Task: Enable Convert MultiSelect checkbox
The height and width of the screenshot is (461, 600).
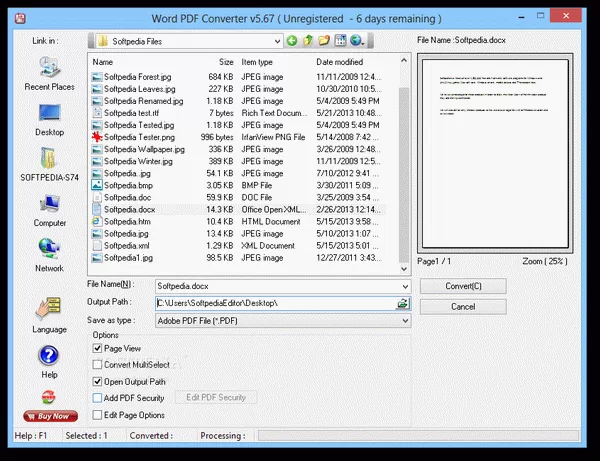Action: (97, 365)
